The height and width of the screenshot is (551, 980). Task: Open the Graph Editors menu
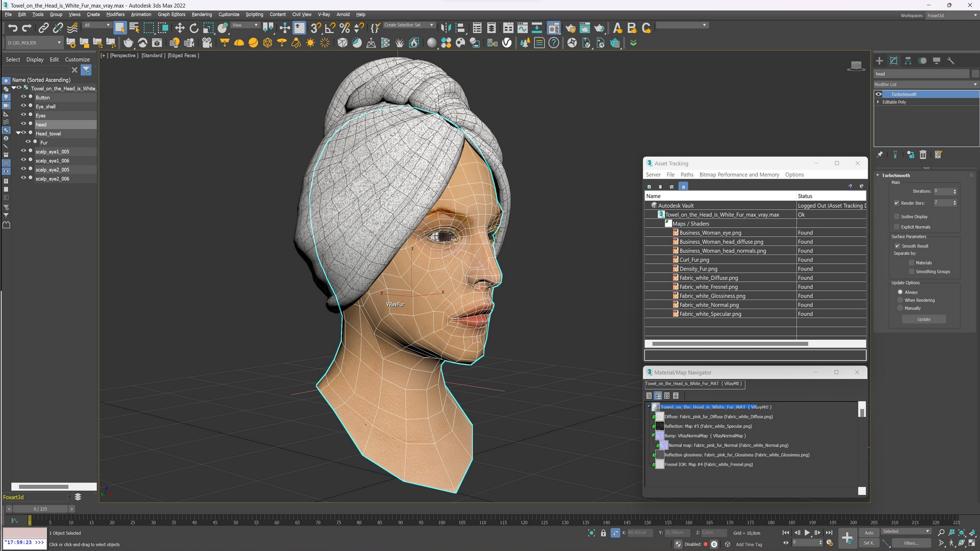coord(171,14)
